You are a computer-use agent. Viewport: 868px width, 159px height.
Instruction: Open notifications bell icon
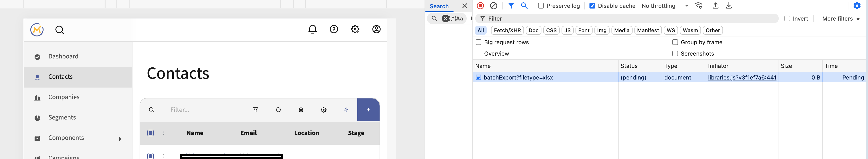(x=313, y=29)
